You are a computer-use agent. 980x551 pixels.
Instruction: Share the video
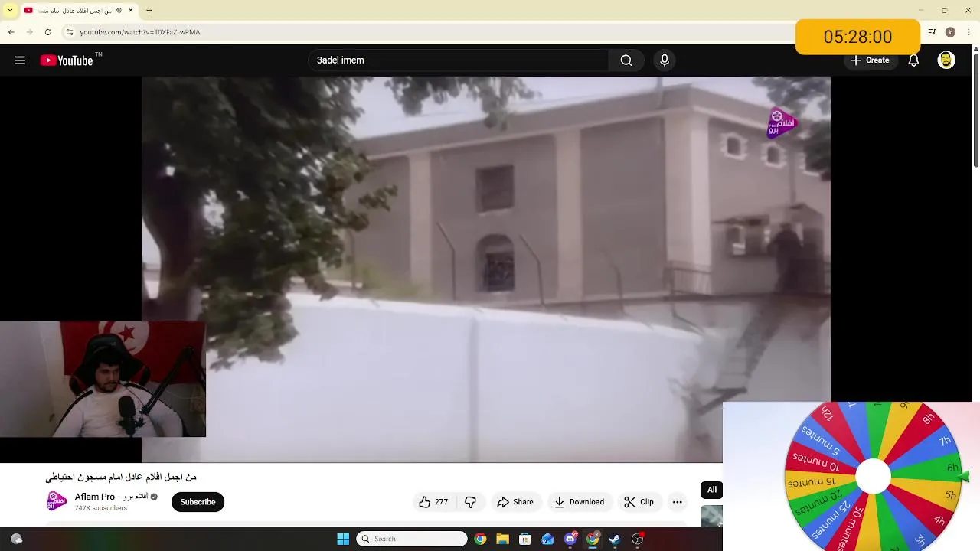(x=515, y=502)
